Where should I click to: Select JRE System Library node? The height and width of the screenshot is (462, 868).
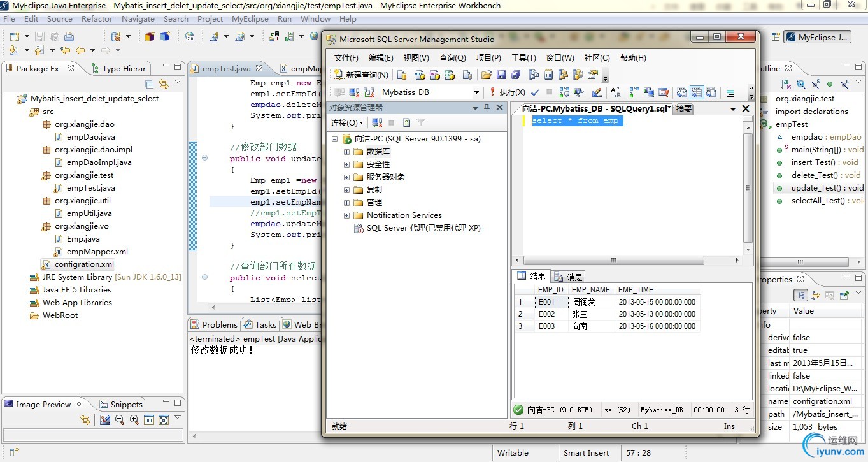coord(105,277)
